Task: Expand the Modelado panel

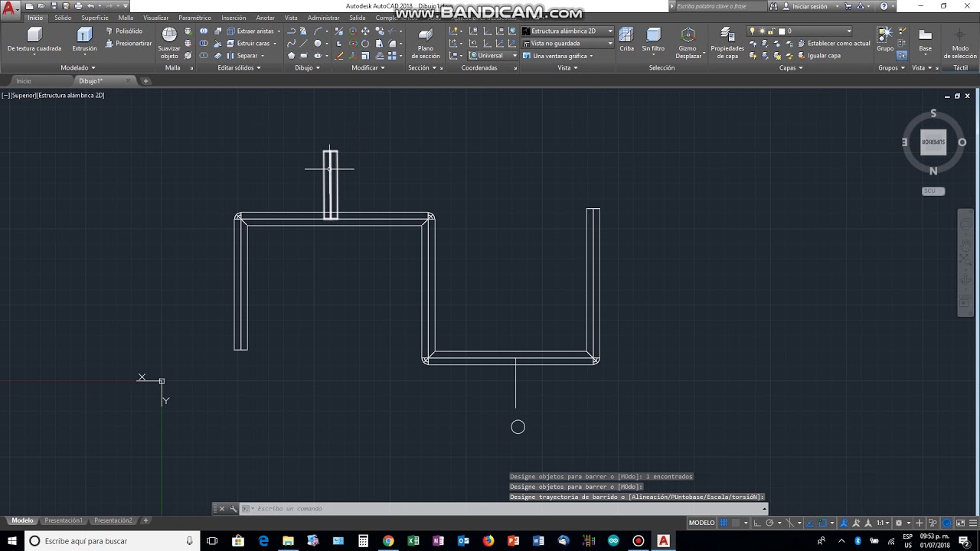Action: (78, 67)
